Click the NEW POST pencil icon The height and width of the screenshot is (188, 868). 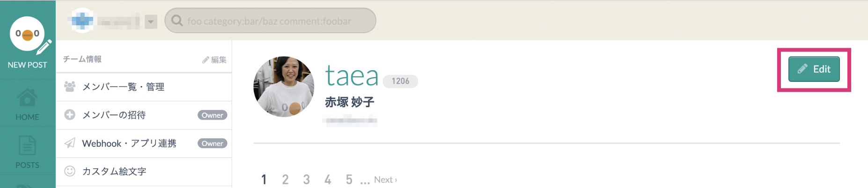point(44,47)
